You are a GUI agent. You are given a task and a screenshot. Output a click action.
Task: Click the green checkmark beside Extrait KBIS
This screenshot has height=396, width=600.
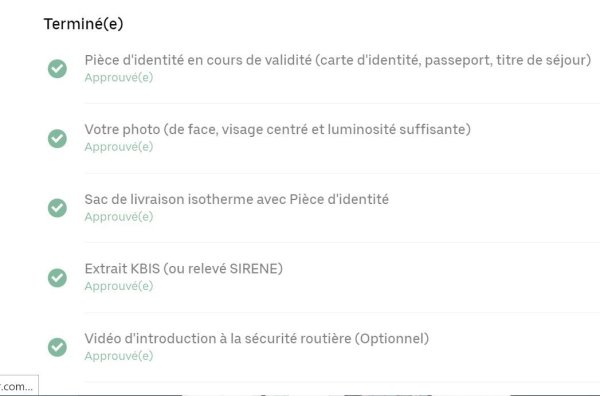57,278
